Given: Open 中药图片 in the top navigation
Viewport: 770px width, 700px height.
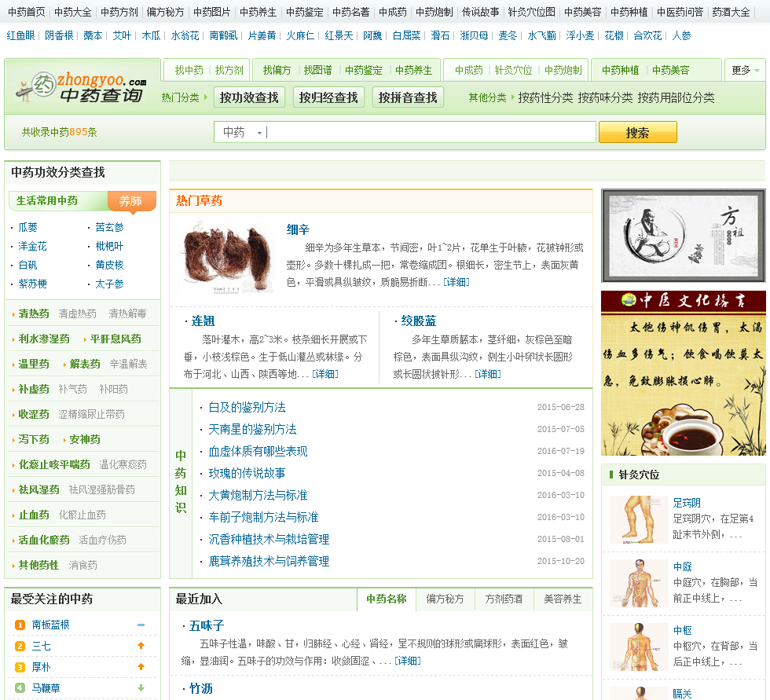Looking at the screenshot, I should pyautogui.click(x=211, y=12).
